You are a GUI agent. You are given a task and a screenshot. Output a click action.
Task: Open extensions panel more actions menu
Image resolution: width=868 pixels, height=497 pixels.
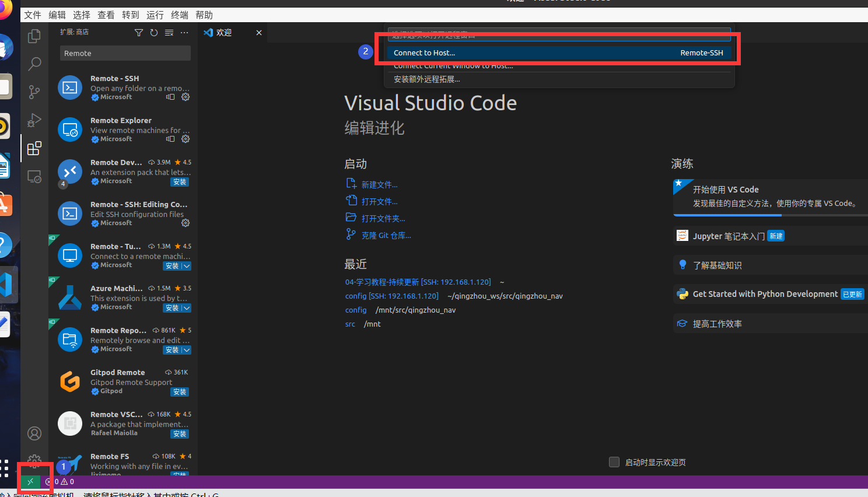point(184,33)
